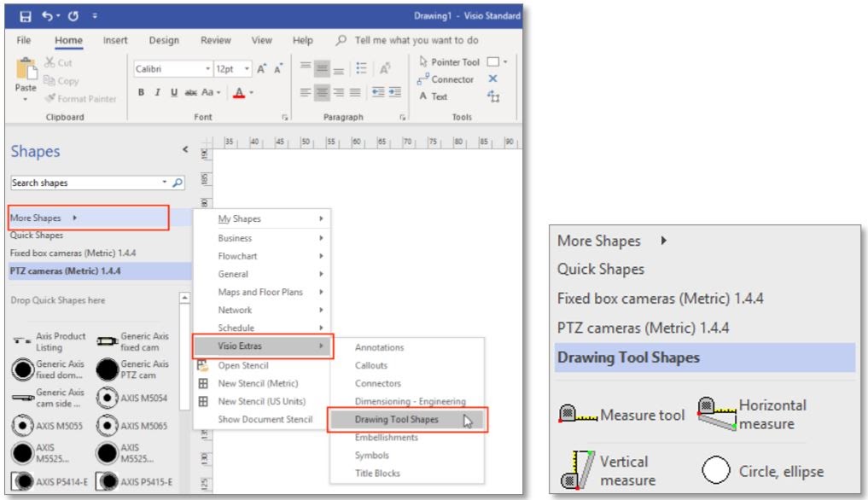Select the AXIS M5054 camera shape

tap(132, 398)
